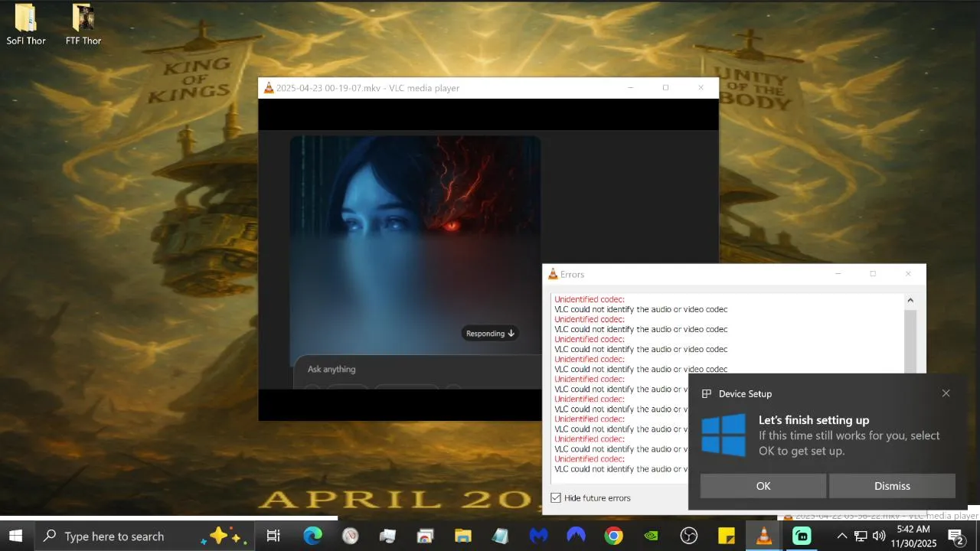
Task: Open the taskbar app icon left of File Explorer
Action: click(426, 536)
